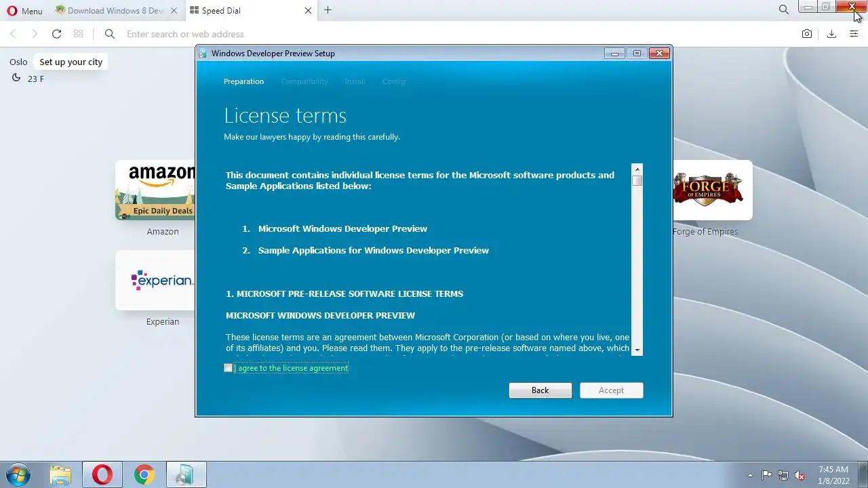Close the Speed Dial tab
Image resolution: width=868 pixels, height=488 pixels.
click(x=309, y=10)
